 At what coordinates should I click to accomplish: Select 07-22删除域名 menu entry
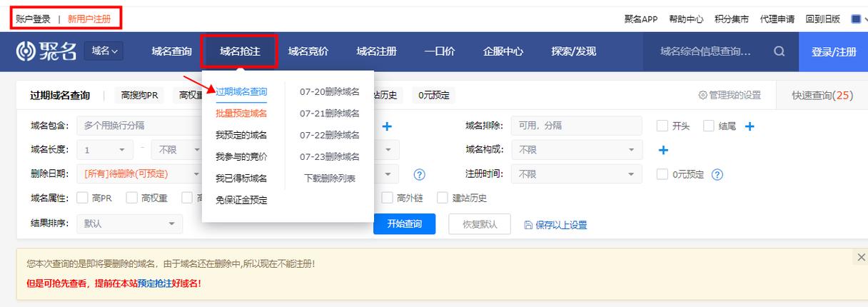[x=330, y=135]
